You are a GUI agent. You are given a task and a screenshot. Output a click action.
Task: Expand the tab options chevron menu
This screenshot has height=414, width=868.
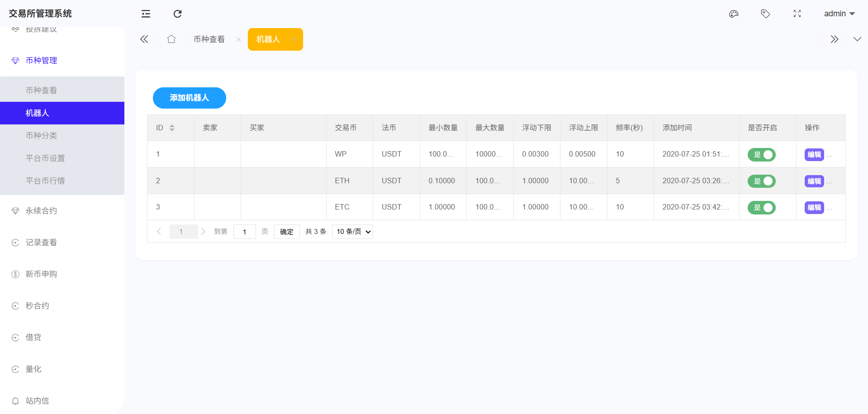click(x=857, y=39)
